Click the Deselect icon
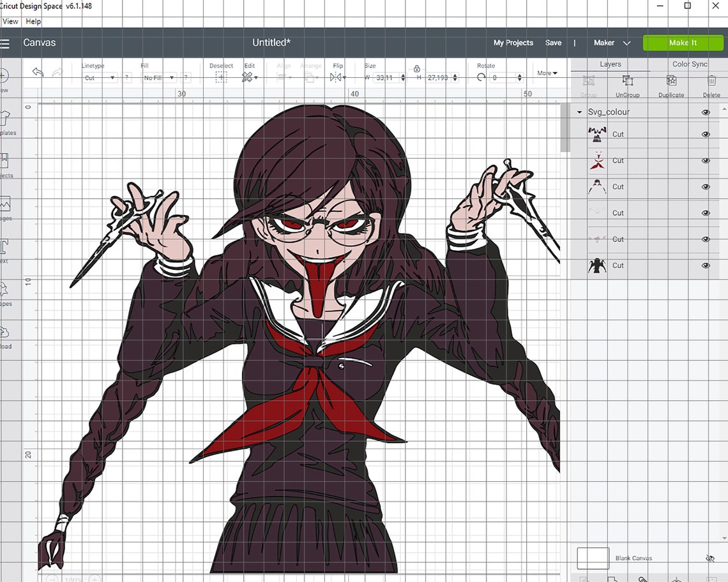 [222, 77]
